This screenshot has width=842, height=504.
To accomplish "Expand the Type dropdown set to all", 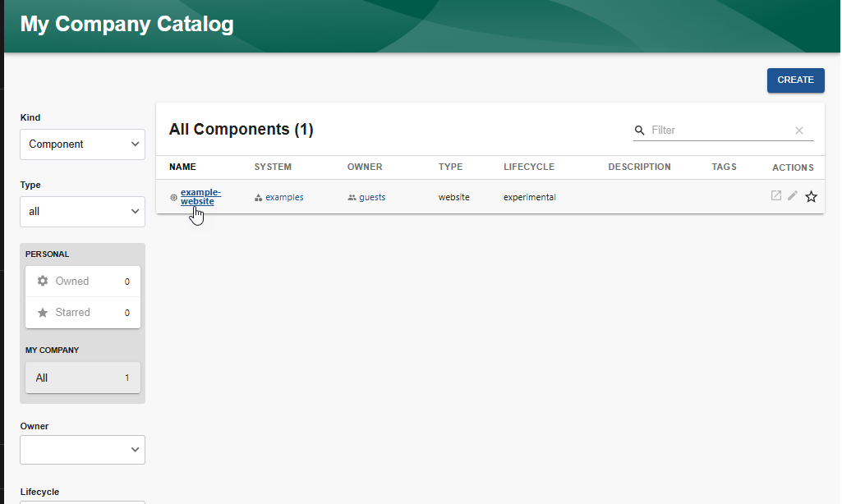I will coord(82,211).
